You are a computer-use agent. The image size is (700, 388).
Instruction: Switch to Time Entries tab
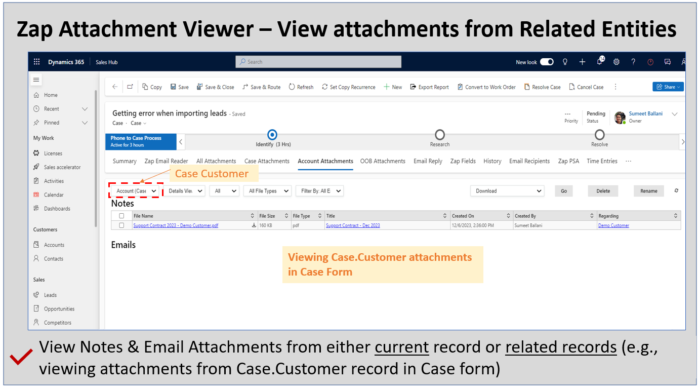(602, 161)
